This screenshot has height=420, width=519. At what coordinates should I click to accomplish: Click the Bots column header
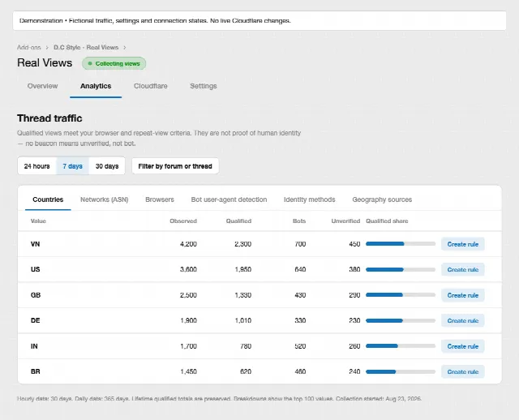299,221
